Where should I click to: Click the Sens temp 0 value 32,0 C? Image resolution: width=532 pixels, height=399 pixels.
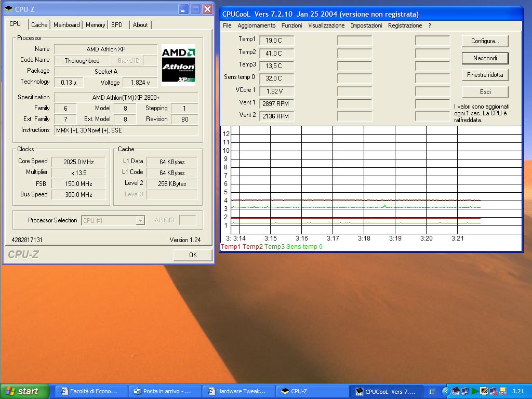277,78
